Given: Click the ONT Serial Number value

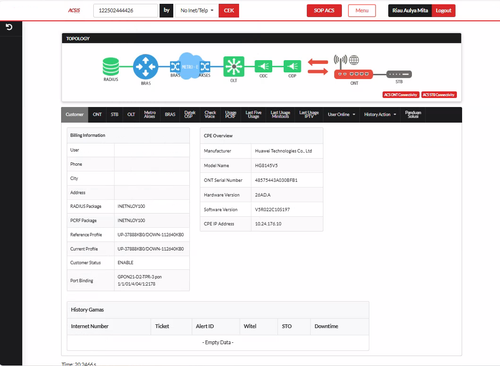Looking at the screenshot, I should point(276,180).
